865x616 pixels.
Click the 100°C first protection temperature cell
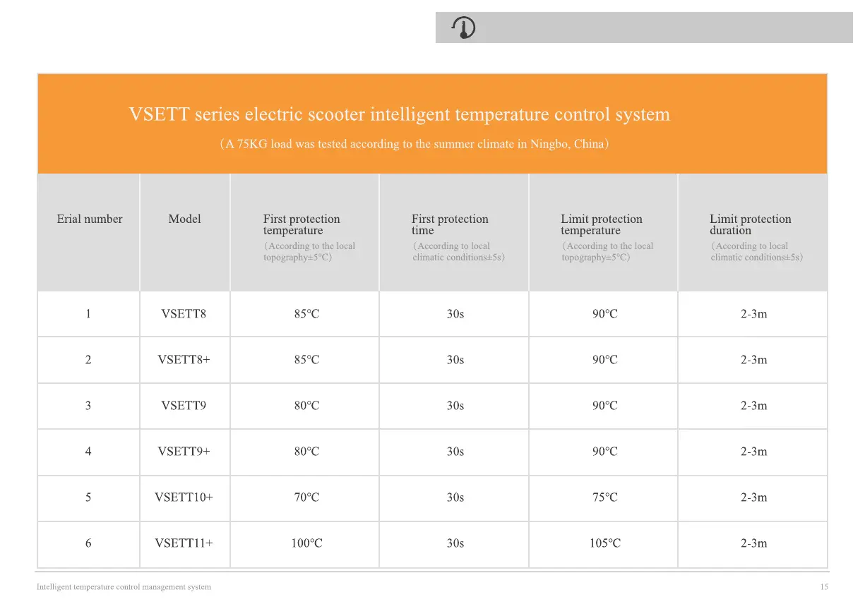pyautogui.click(x=306, y=543)
